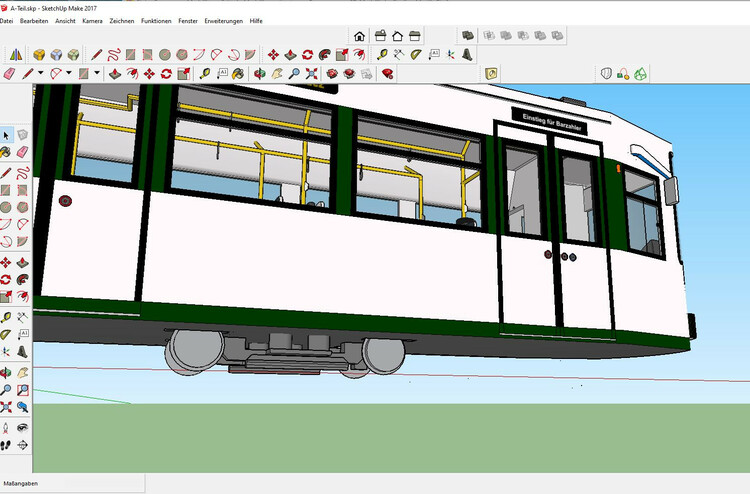Select Polygon tool in the left palette
The height and width of the screenshot is (494, 750).
click(22, 207)
